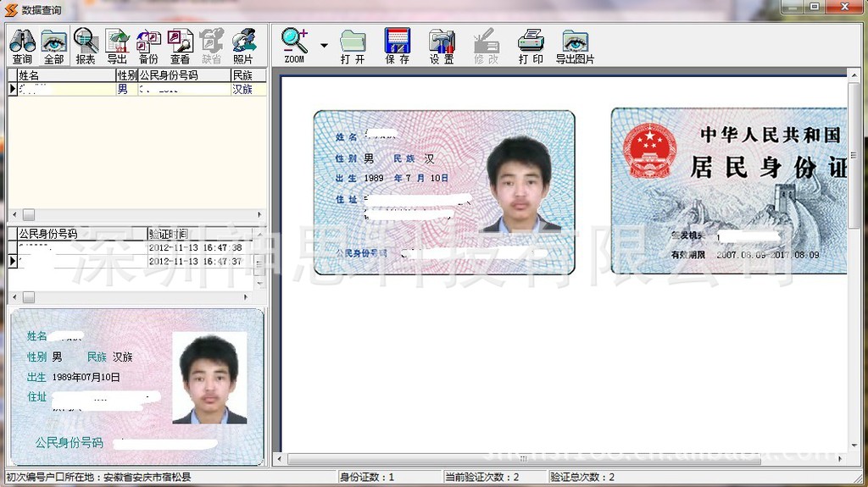Expand the ZOOM dropdown arrow
868x487 pixels.
(x=324, y=45)
